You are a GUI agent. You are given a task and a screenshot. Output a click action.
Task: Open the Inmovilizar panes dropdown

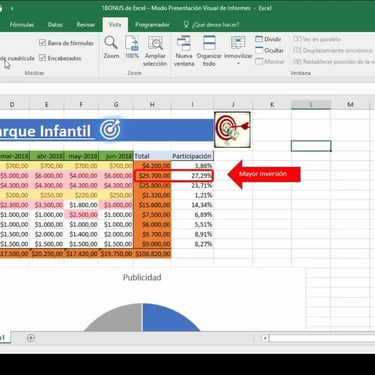[238, 50]
